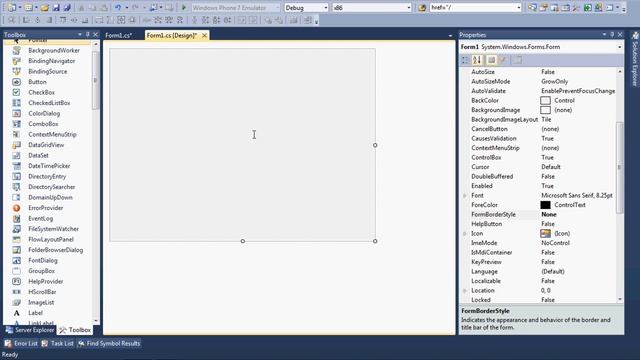Click the Save All toolbar icon
Screen dimensions: 640x360
point(67,8)
